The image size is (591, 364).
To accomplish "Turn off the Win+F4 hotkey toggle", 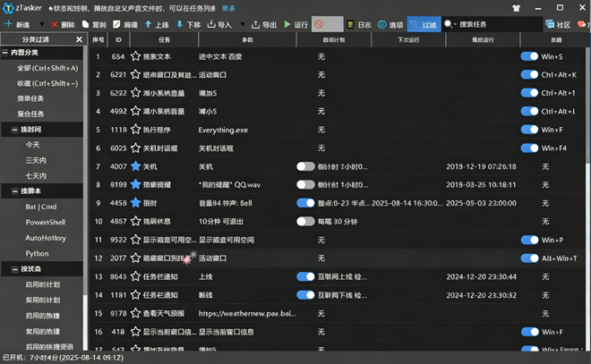I will (x=529, y=148).
